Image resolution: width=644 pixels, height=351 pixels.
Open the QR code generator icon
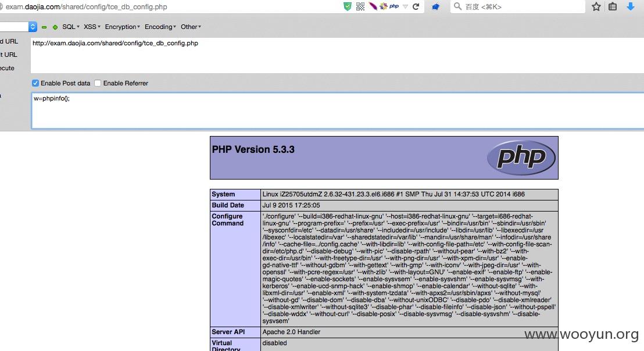(360, 6)
